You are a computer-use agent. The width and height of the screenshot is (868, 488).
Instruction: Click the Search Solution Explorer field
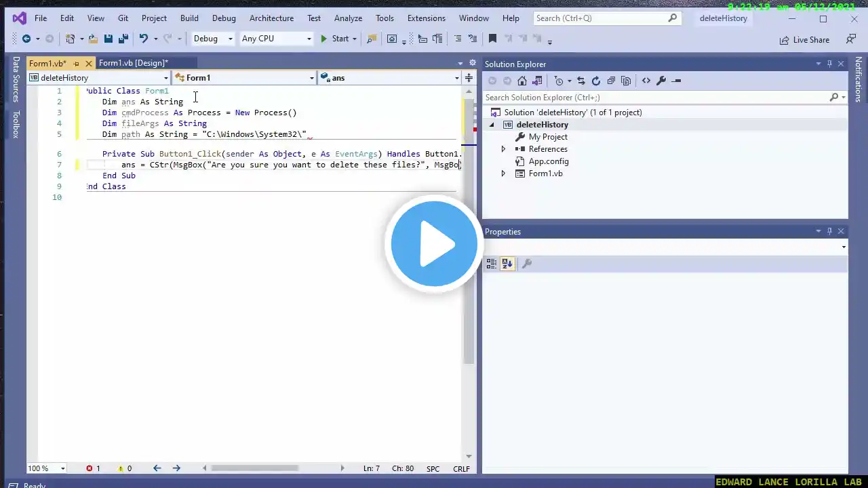[655, 98]
